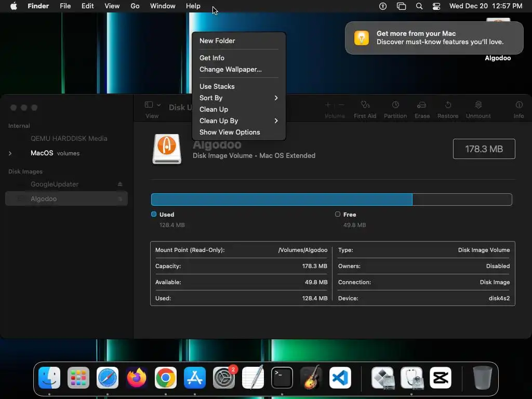The height and width of the screenshot is (399, 532).
Task: Open Launchpad from the Dock
Action: click(78, 378)
